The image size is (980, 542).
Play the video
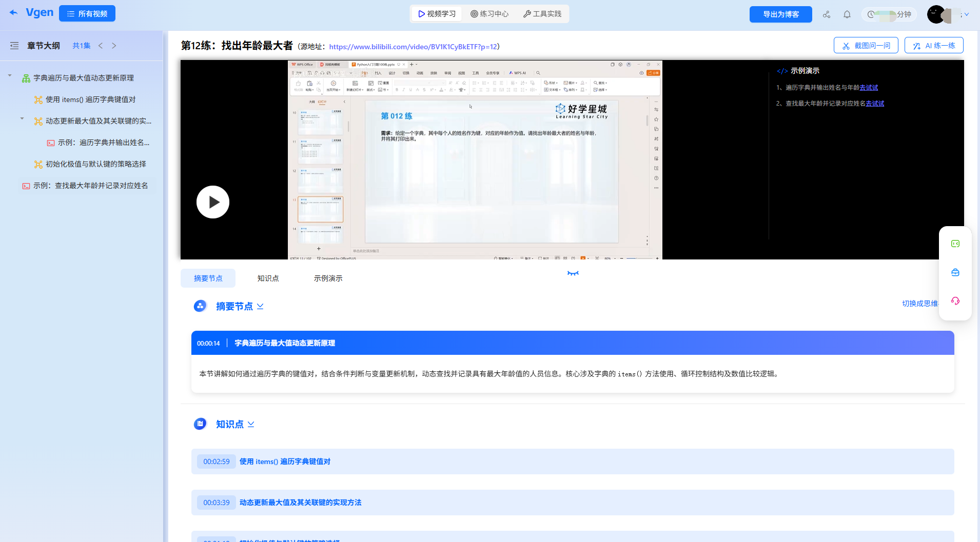[213, 202]
